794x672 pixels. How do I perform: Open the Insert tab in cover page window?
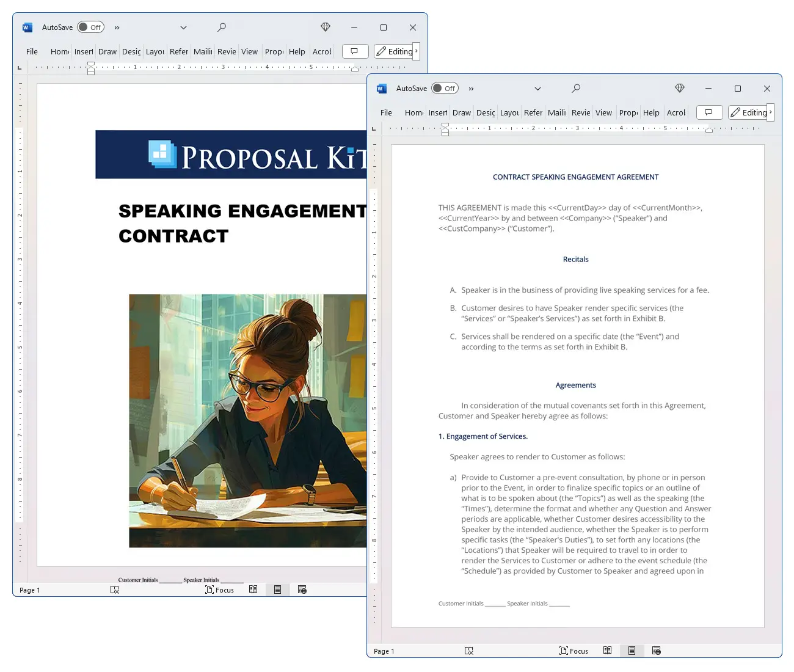[84, 51]
